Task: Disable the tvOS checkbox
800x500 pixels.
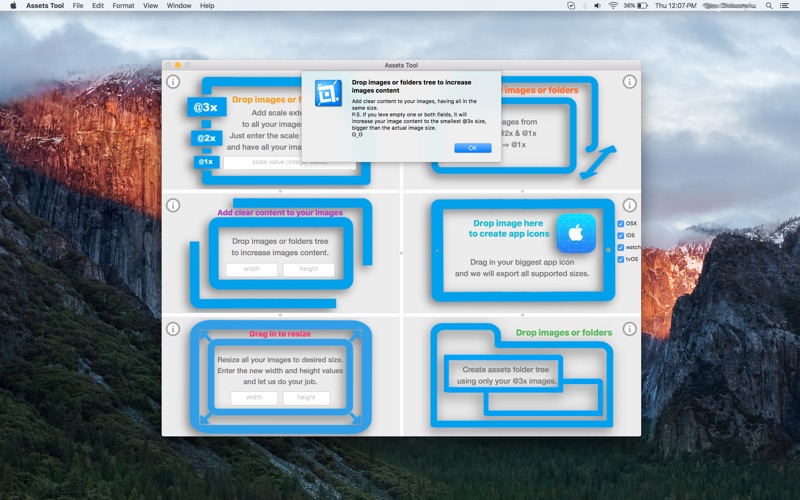Action: [621, 259]
